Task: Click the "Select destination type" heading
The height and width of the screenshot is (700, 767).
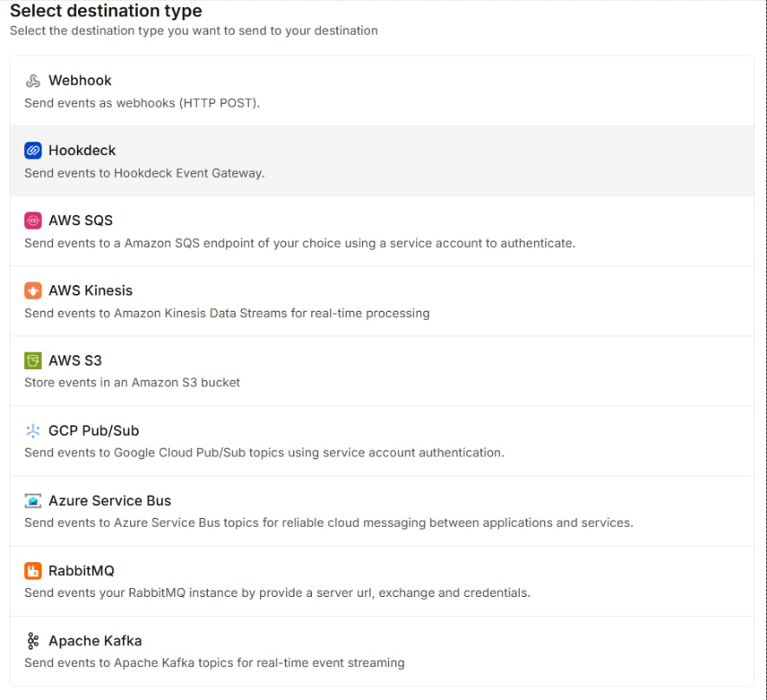Action: (x=106, y=10)
